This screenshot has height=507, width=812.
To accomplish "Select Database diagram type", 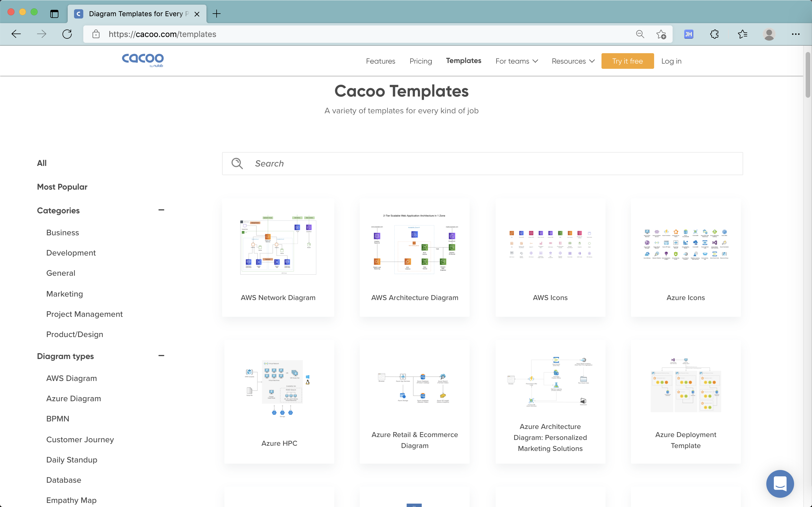I will [64, 480].
